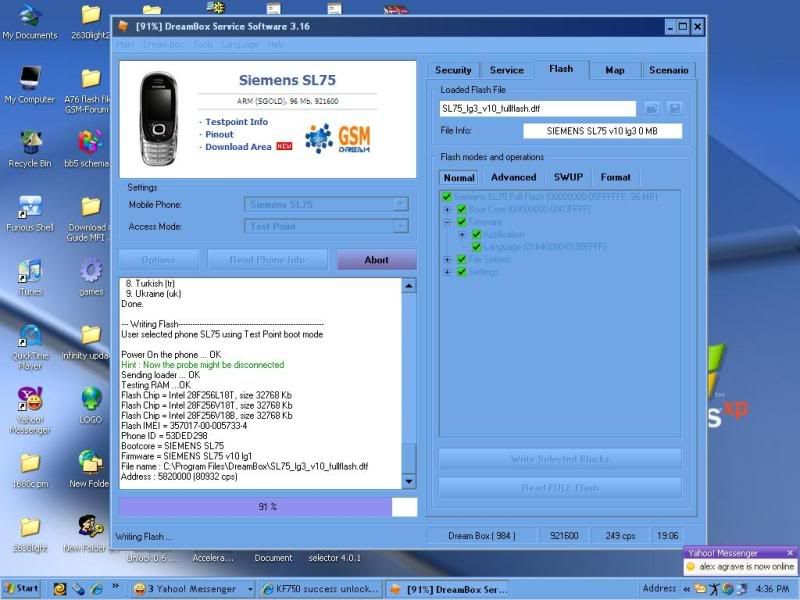This screenshot has height=600, width=800.
Task: Click the DreamBox title bar icon
Action: [123, 26]
